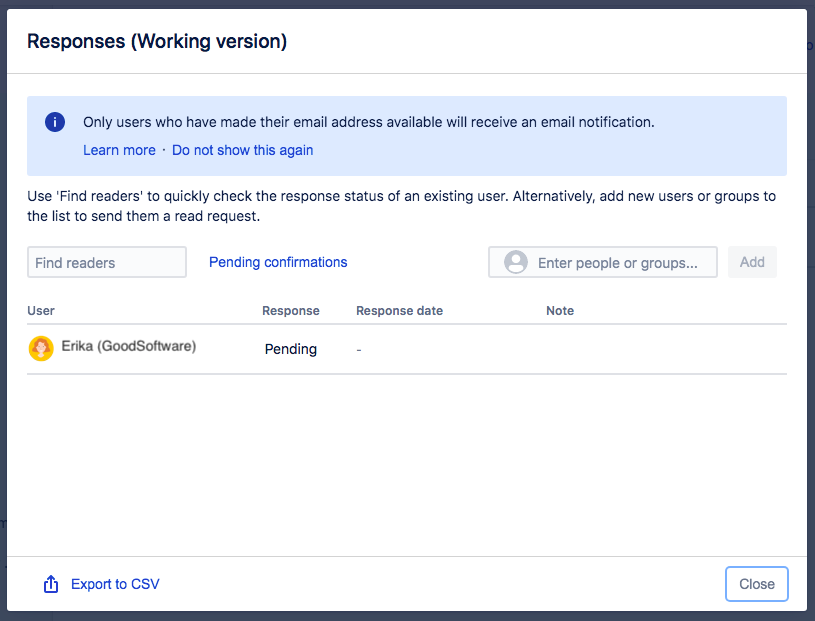Click the dash in Erika's response date cell
The image size is (815, 621).
359,350
